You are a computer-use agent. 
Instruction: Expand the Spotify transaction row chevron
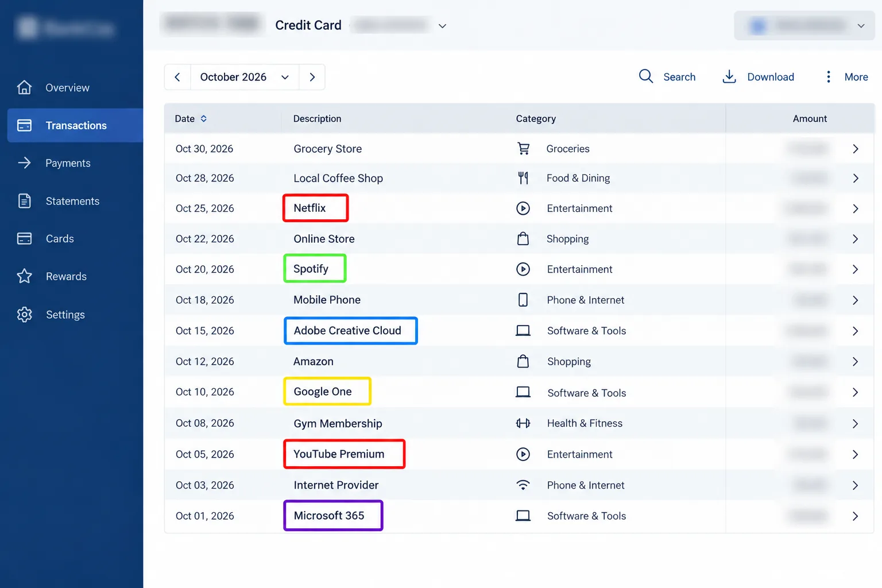click(856, 269)
